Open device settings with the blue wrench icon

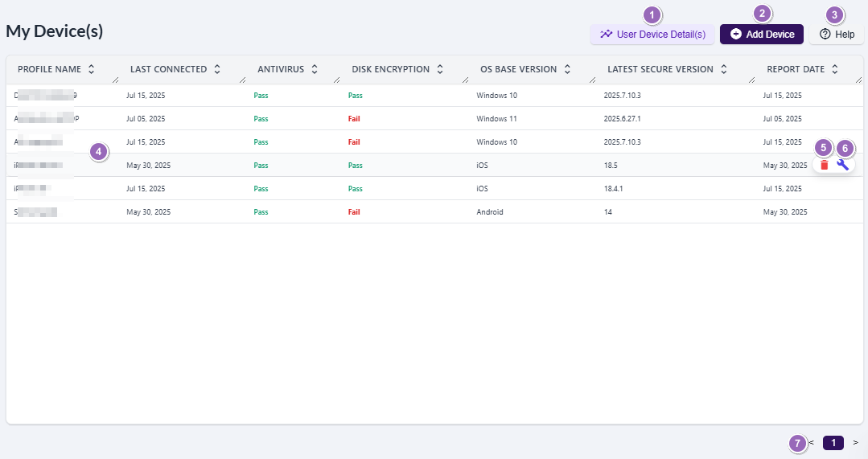pyautogui.click(x=842, y=165)
